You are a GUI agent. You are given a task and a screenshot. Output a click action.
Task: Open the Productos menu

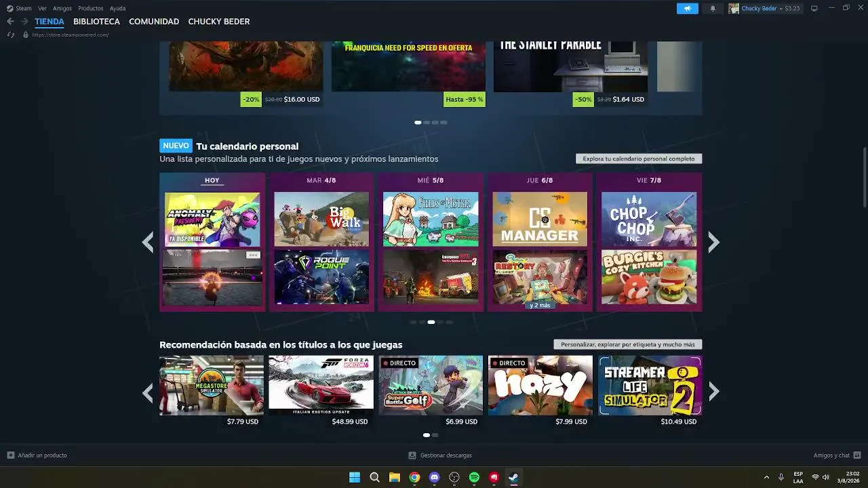pos(91,8)
